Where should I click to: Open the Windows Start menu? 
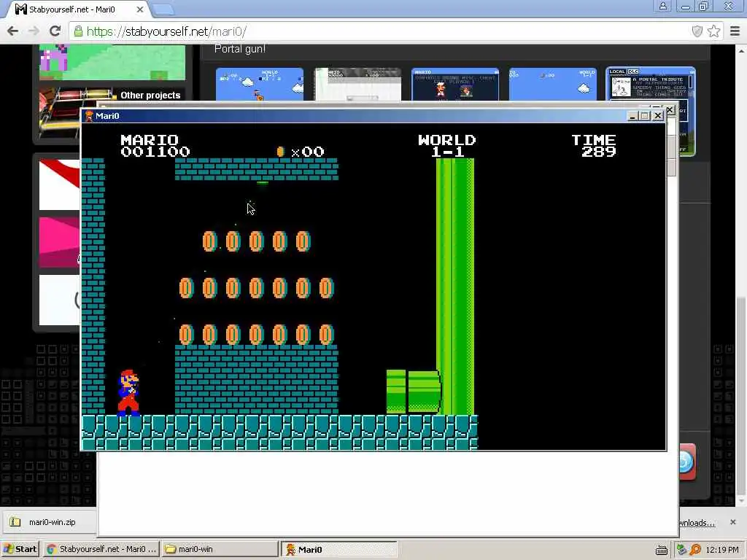20,549
